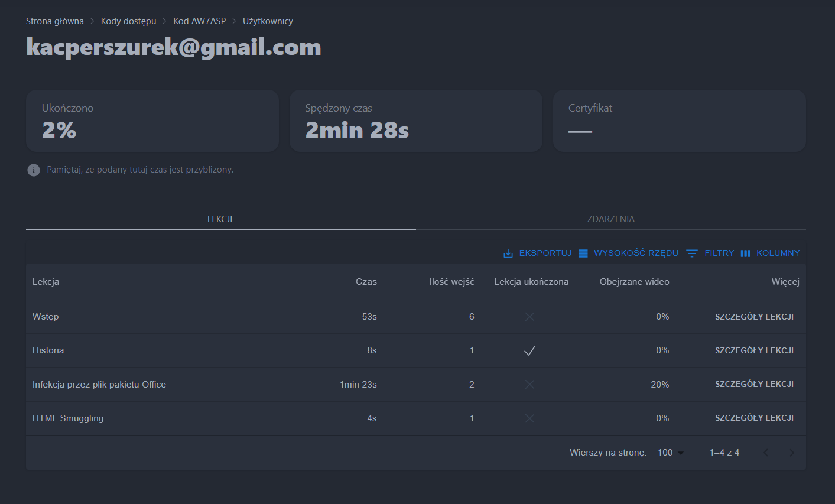Open Kody dostępu breadcrumb link
The image size is (835, 504).
click(128, 21)
